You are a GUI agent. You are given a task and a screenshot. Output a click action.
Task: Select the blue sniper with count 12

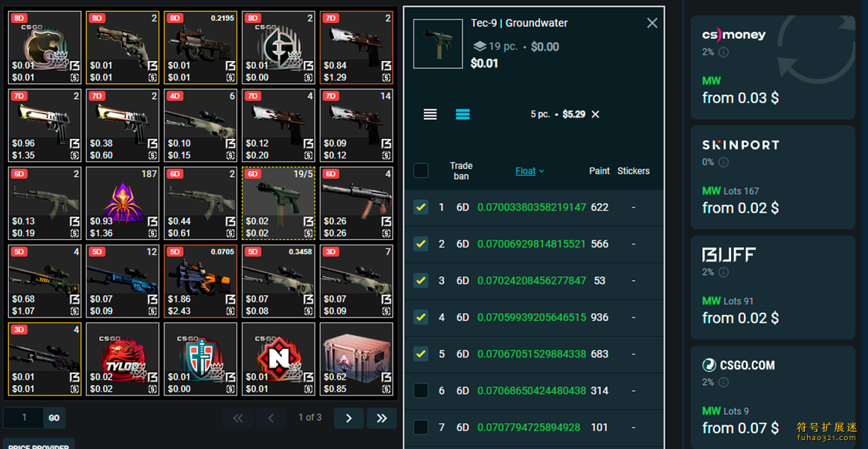click(122, 282)
